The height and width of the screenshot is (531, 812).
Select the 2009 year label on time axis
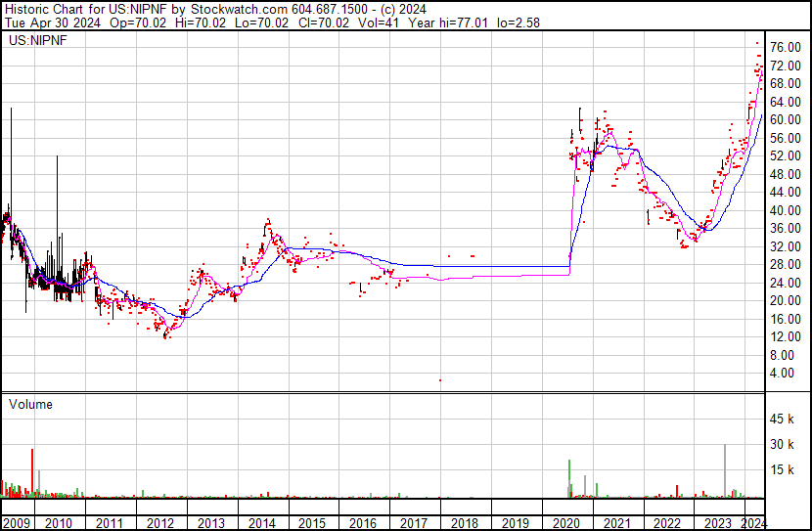pyautogui.click(x=16, y=523)
